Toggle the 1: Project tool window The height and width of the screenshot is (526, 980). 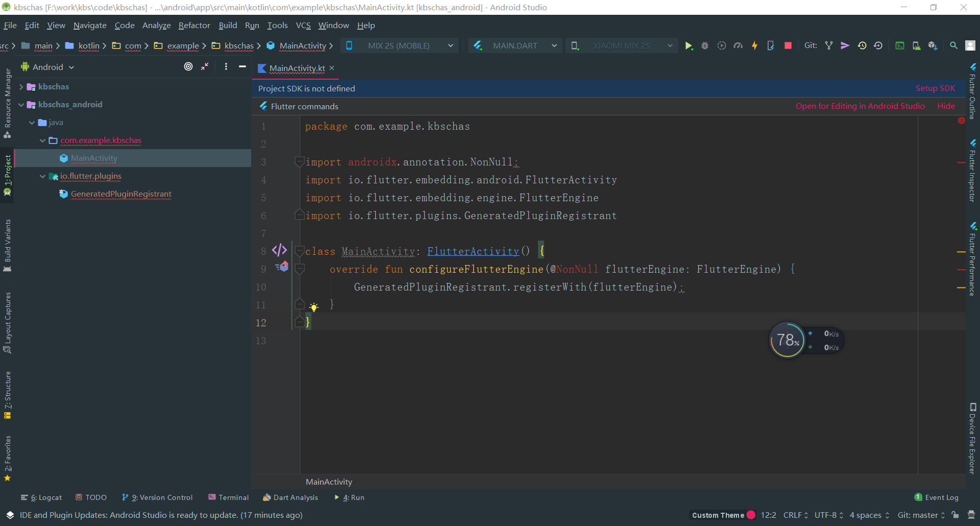pos(7,176)
